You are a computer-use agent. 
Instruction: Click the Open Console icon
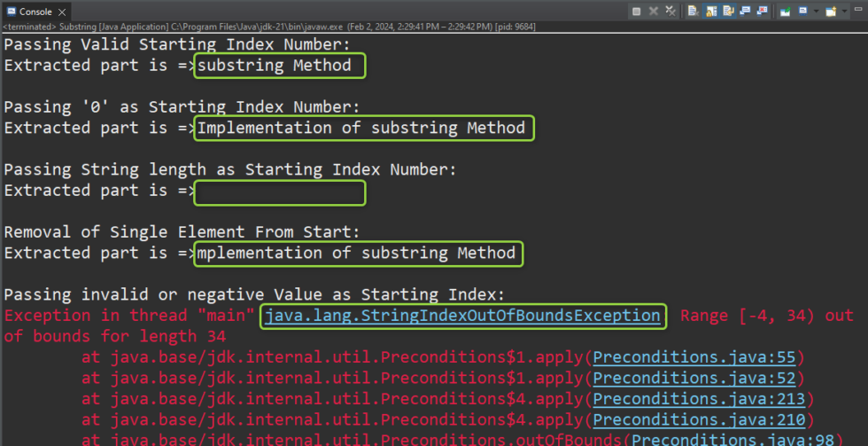pyautogui.click(x=831, y=11)
